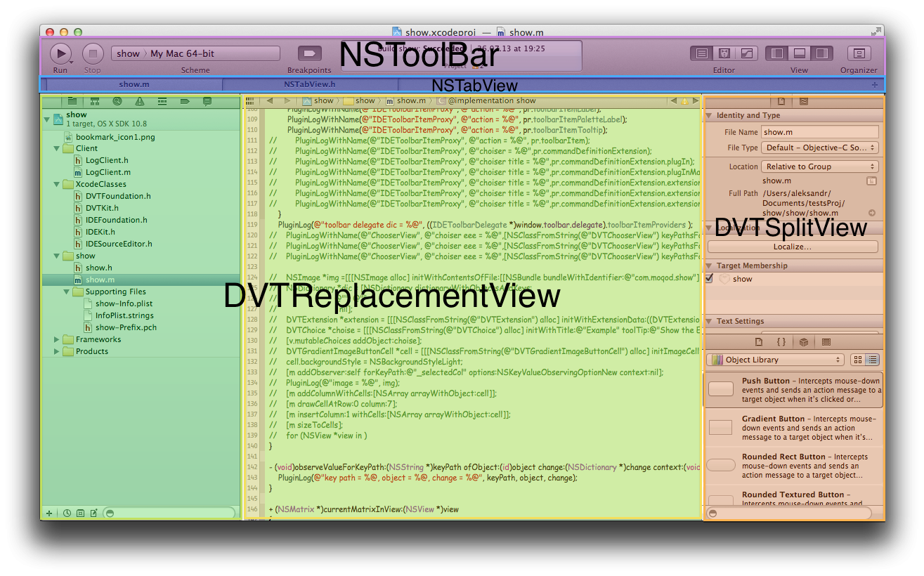Click the navigator filter field
The height and width of the screenshot is (576, 924).
pos(169,513)
